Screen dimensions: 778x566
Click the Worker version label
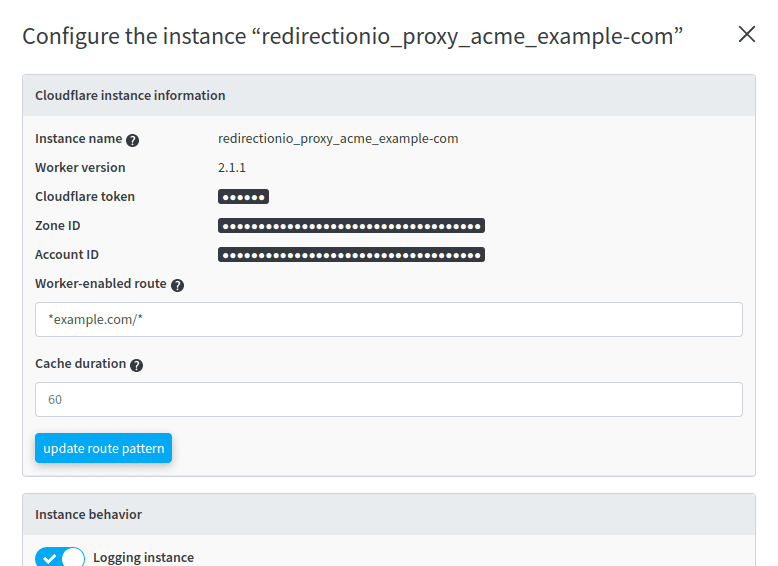coord(80,168)
